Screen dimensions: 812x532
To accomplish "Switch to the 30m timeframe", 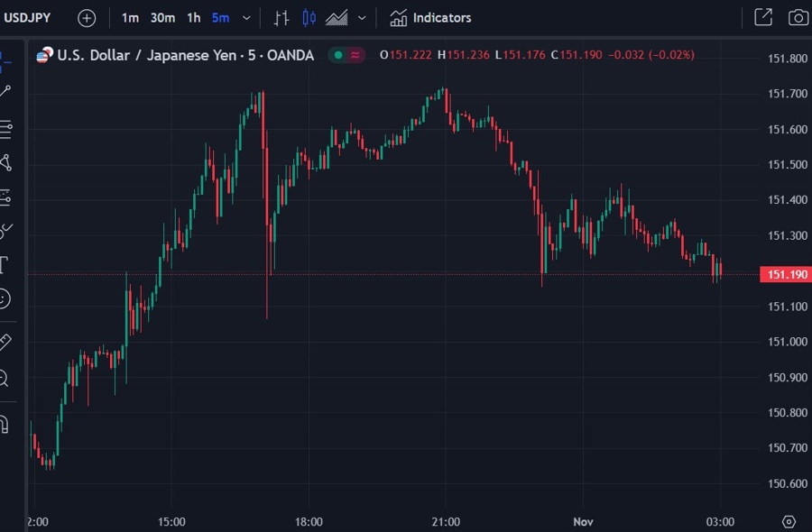I will point(162,18).
